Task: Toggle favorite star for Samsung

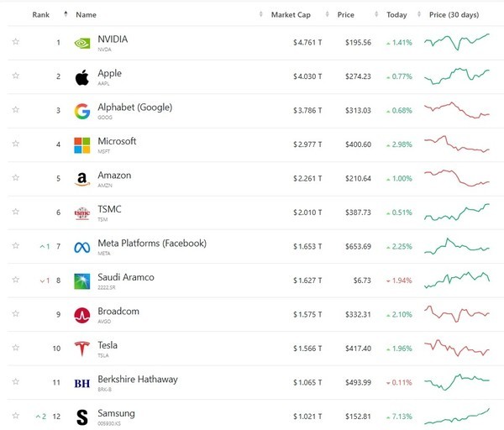Action: click(15, 416)
